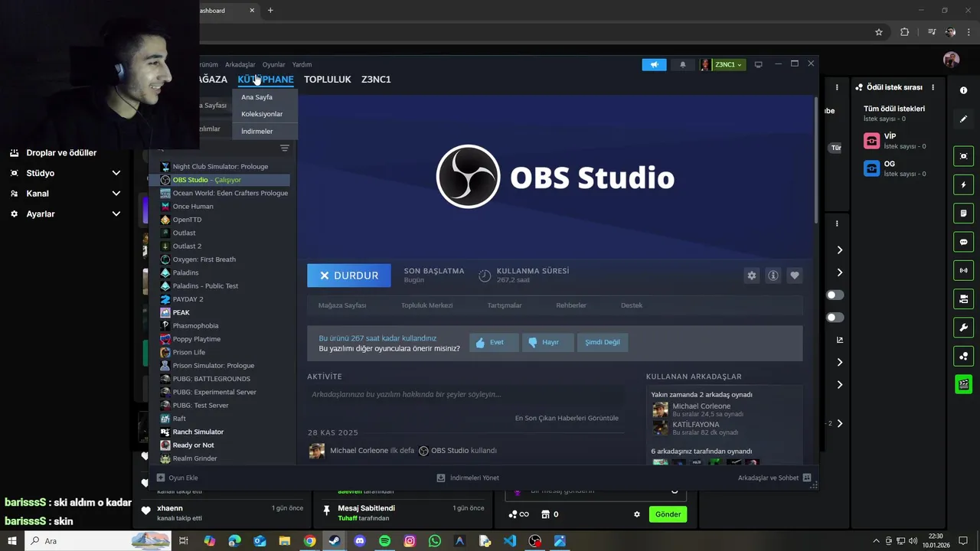Bookmark the Chrome page with star icon
980x551 pixels.
coord(879,32)
